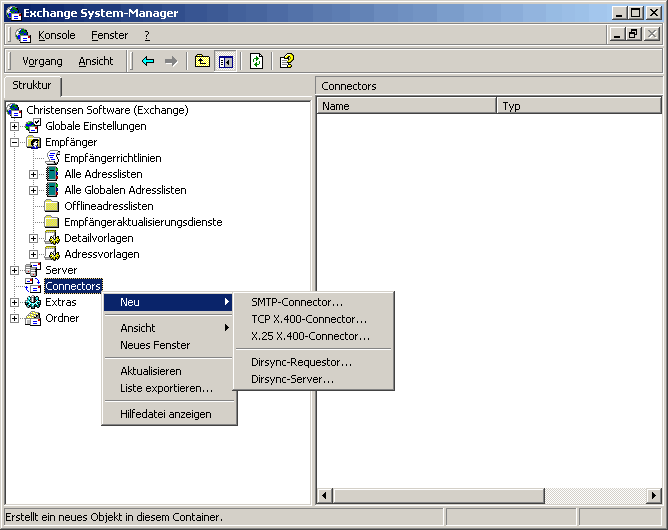Click the Globale Einstellungen icon
Image resolution: width=668 pixels, height=530 pixels.
pyautogui.click(x=33, y=126)
